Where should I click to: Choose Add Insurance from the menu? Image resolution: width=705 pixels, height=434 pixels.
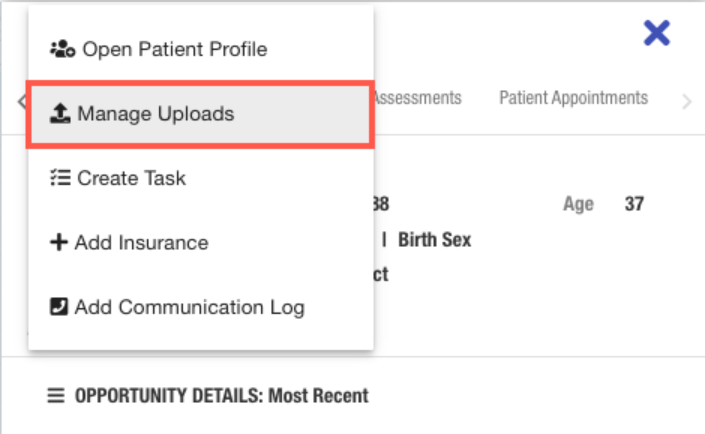point(141,243)
